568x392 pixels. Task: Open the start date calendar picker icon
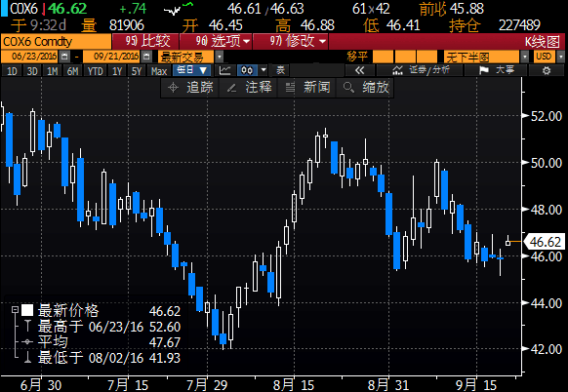(x=64, y=57)
